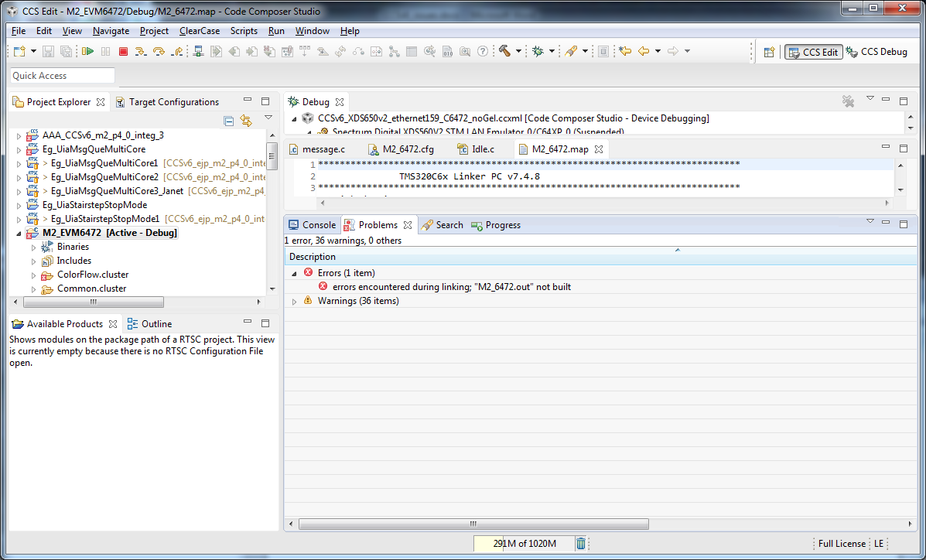Click the green Resume debug icon
The width and height of the screenshot is (926, 560).
[x=88, y=51]
